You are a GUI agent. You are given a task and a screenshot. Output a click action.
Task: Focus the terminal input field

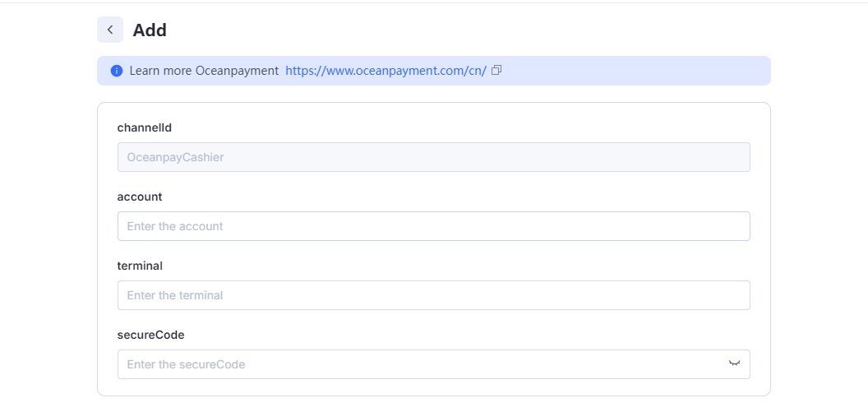point(433,295)
